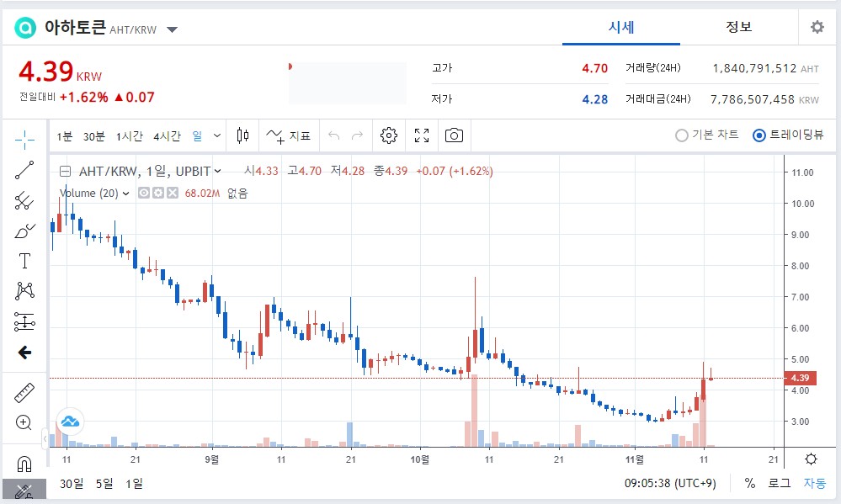Enter fullscreen chart mode
The height and width of the screenshot is (504, 841).
tap(422, 135)
